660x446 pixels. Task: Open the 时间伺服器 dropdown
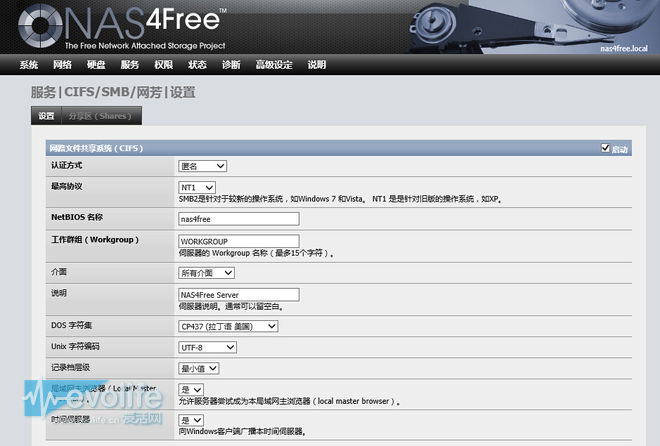[191, 420]
